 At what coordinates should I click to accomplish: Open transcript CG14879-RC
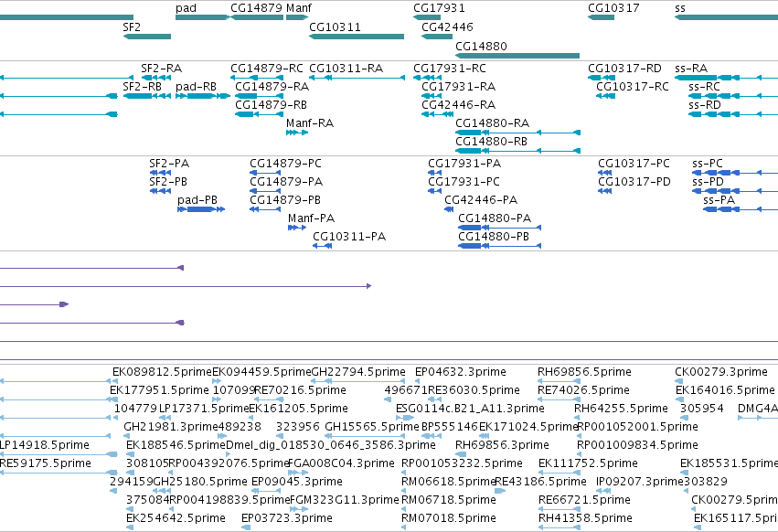tap(266, 68)
